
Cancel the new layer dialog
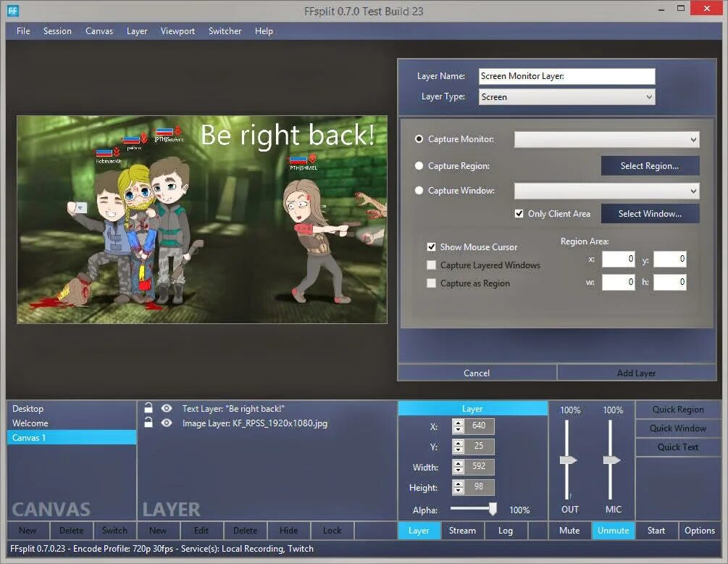click(477, 373)
